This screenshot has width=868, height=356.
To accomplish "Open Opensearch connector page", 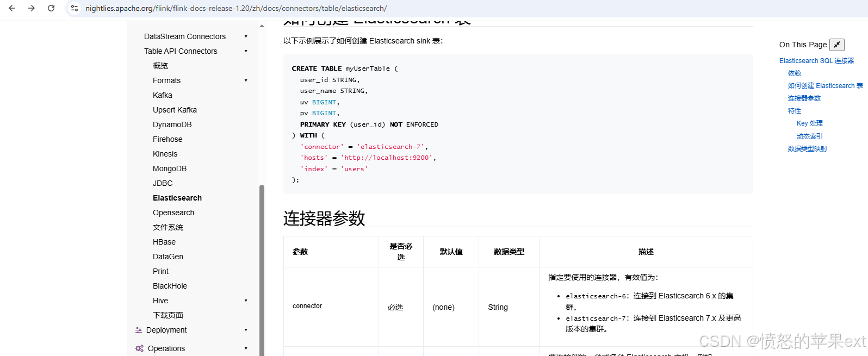I will 173,213.
